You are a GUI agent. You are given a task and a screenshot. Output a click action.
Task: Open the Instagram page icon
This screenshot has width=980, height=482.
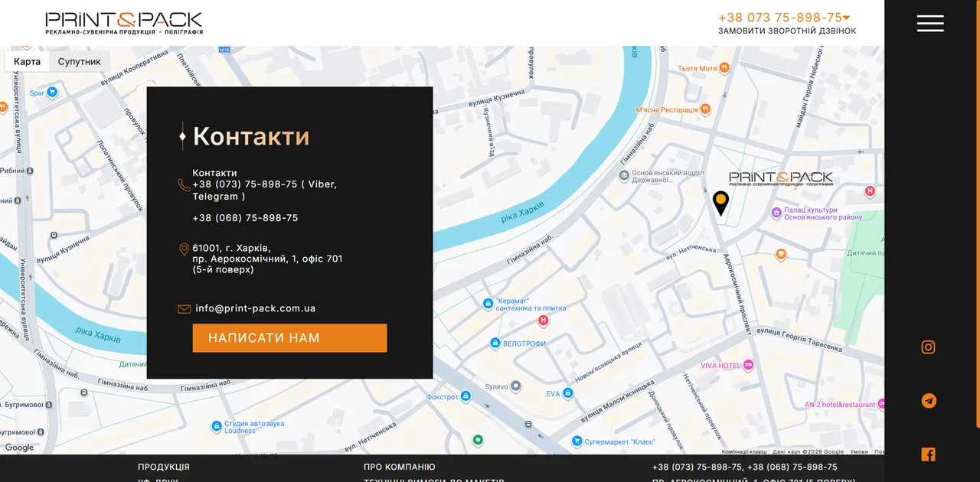point(928,347)
